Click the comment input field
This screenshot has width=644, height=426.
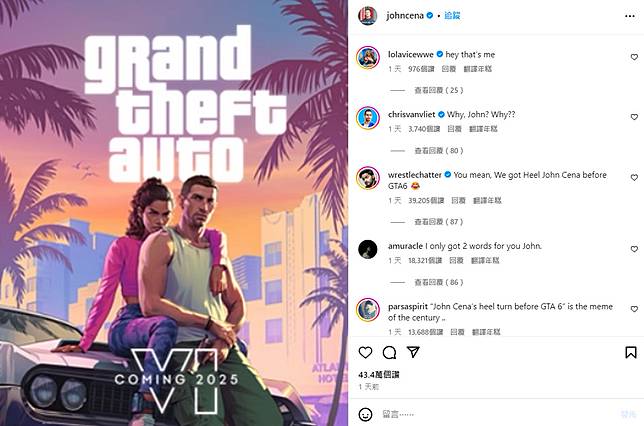[493, 414]
